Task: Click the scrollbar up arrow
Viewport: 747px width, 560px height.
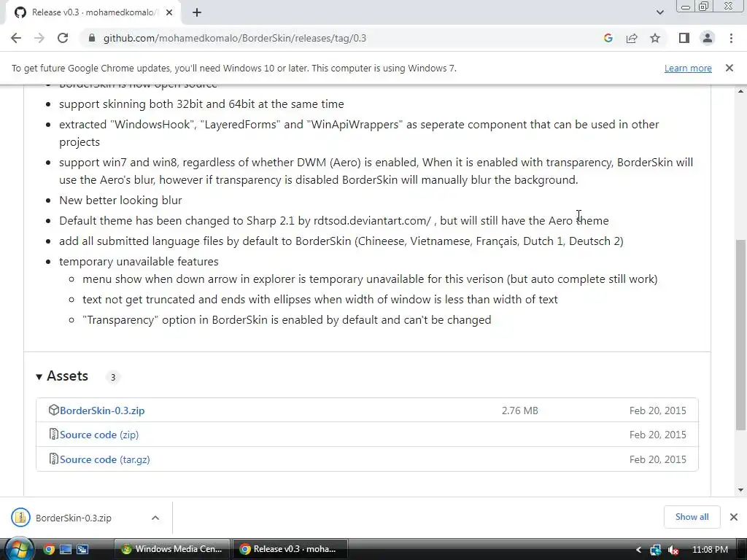Action: pos(741,91)
